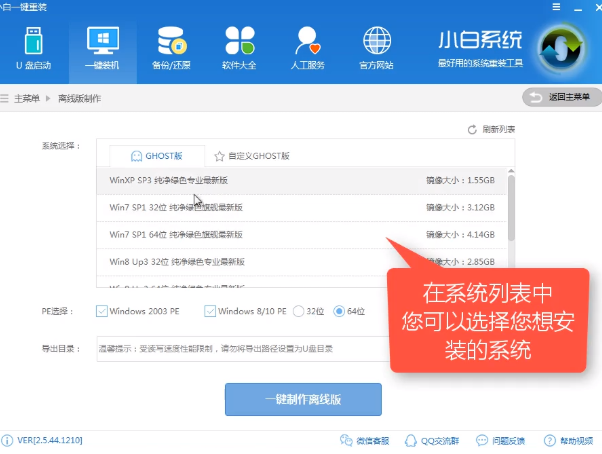The width and height of the screenshot is (602, 454).
Task: Click 返回主菜单 button
Action: coord(561,97)
